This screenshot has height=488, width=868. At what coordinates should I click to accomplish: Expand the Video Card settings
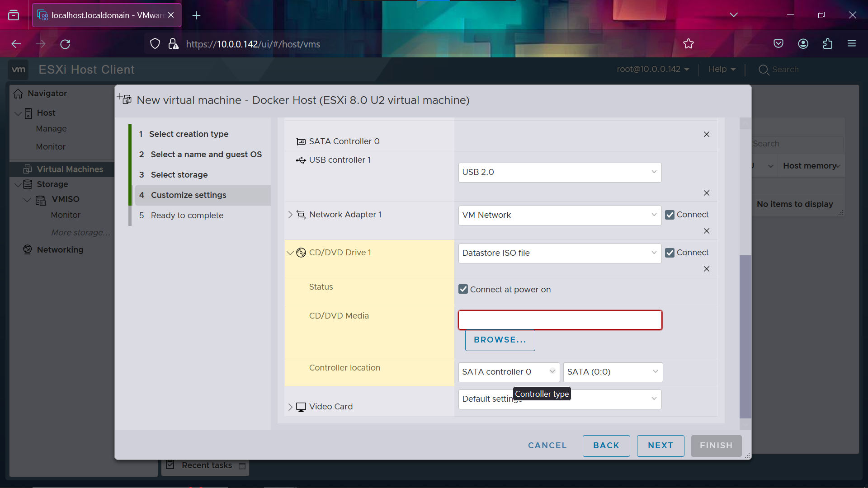290,406
